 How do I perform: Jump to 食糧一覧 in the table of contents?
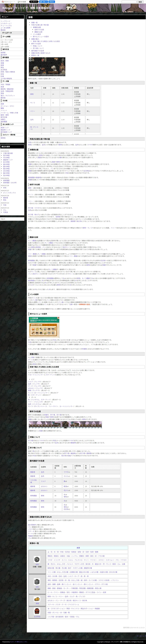pos(34,23)
